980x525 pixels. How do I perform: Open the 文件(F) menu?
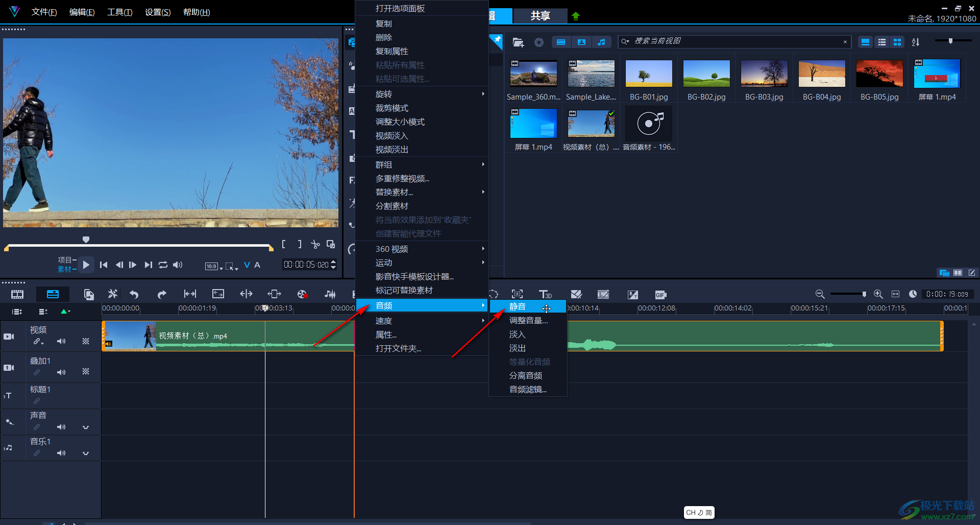(44, 12)
